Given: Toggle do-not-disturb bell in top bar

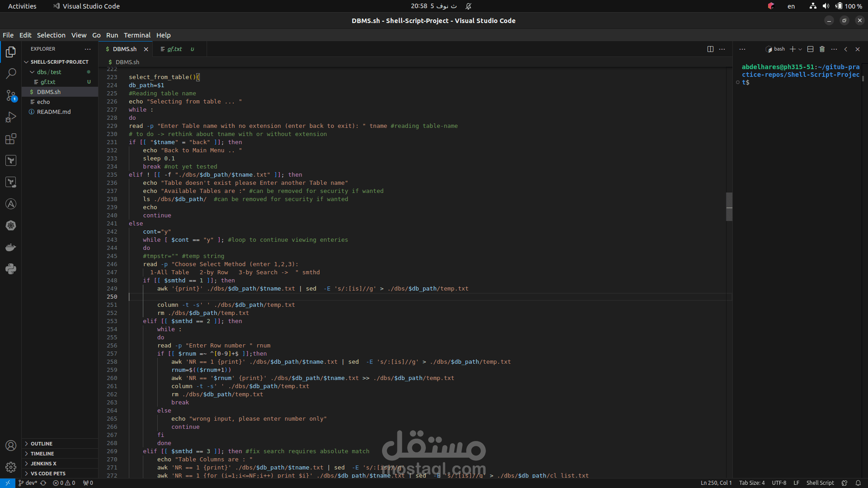Looking at the screenshot, I should 468,6.
